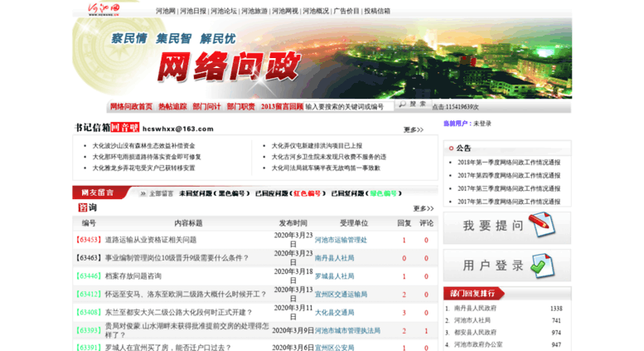Image resolution: width=644 pixels, height=351 pixels.
Task: Open the 部门职责 tab
Action: [240, 107]
